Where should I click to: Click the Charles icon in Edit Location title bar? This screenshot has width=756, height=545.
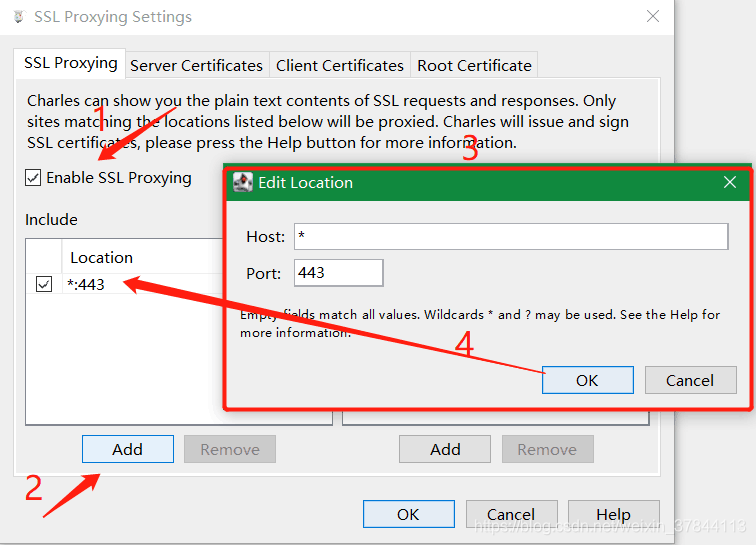pos(243,182)
